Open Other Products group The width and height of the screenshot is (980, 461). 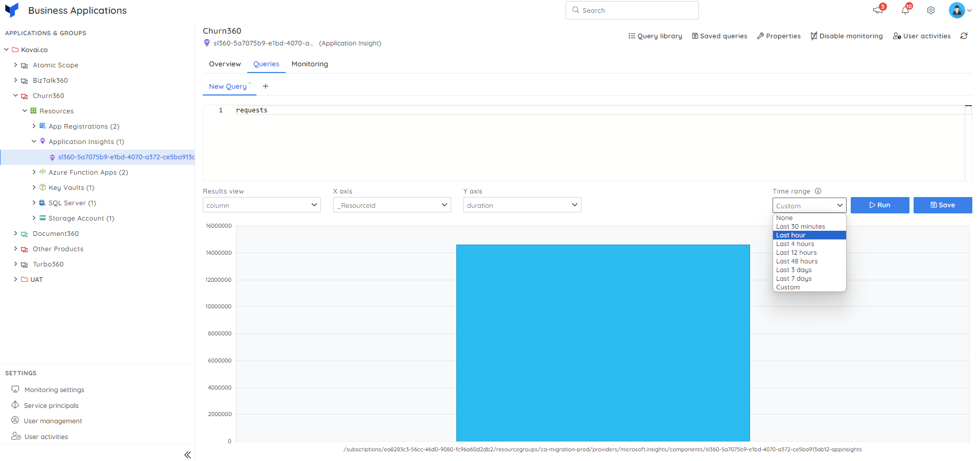click(58, 249)
